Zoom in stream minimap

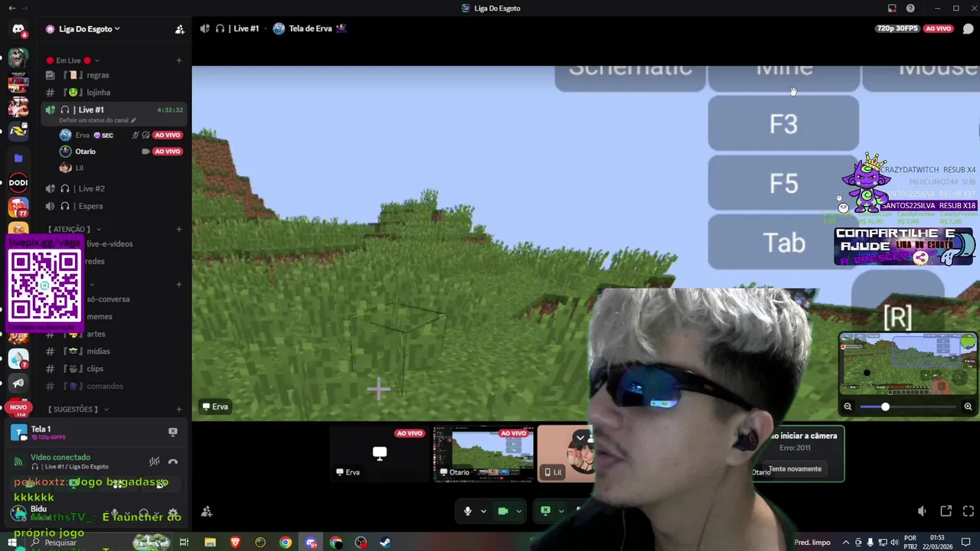(x=968, y=407)
